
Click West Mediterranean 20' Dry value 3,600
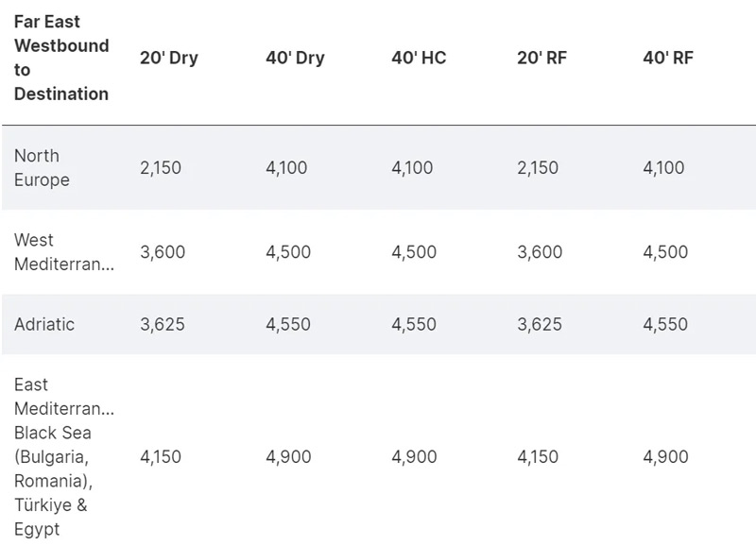(163, 252)
